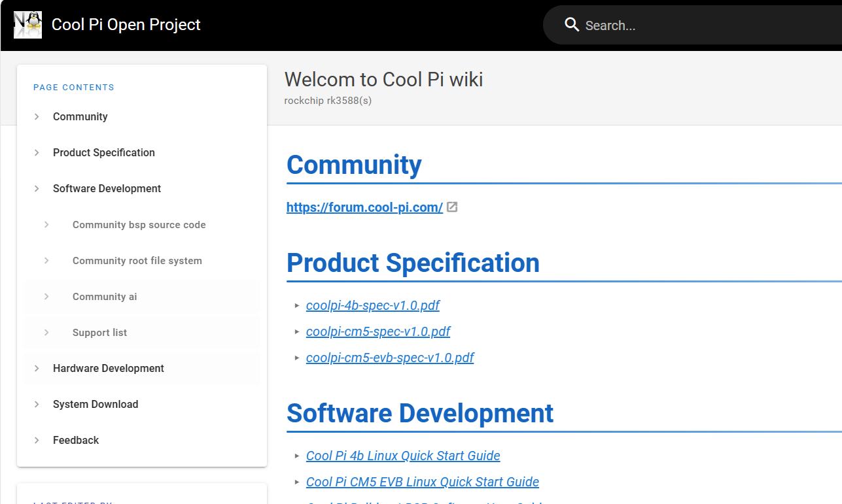Click the search magnifier icon

(572, 25)
